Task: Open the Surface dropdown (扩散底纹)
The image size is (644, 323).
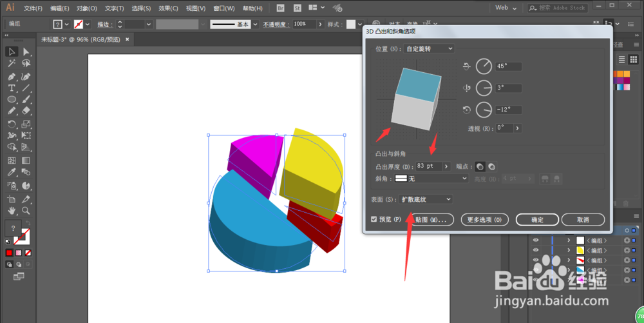Action: click(426, 199)
